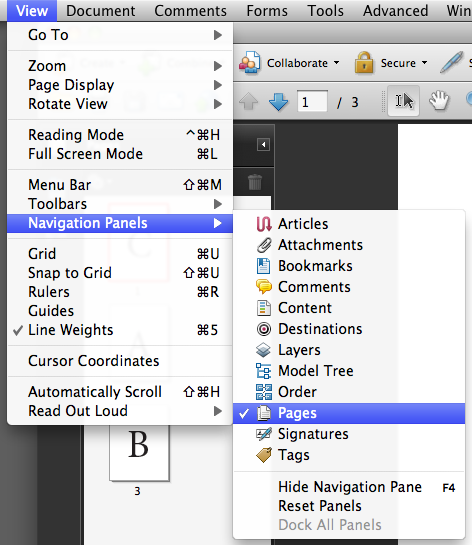
Task: Open the Forms menu
Action: (267, 11)
